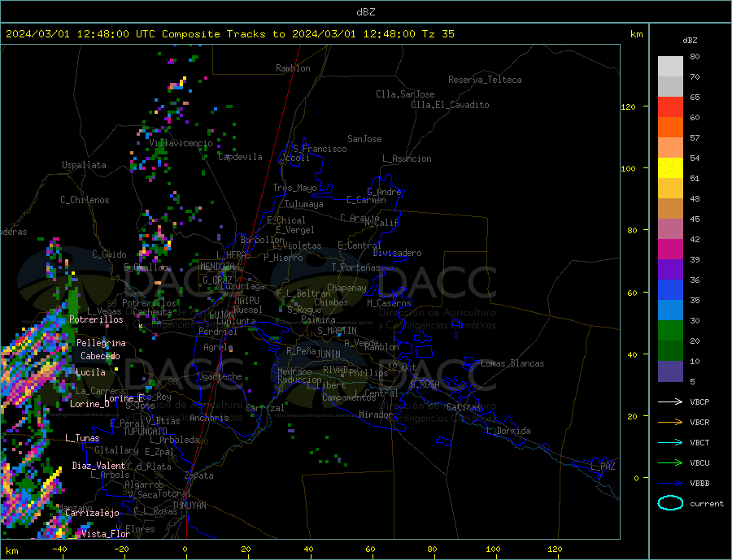The height and width of the screenshot is (560, 732).
Task: Click the Ramblon label near top of map
Action: (293, 68)
